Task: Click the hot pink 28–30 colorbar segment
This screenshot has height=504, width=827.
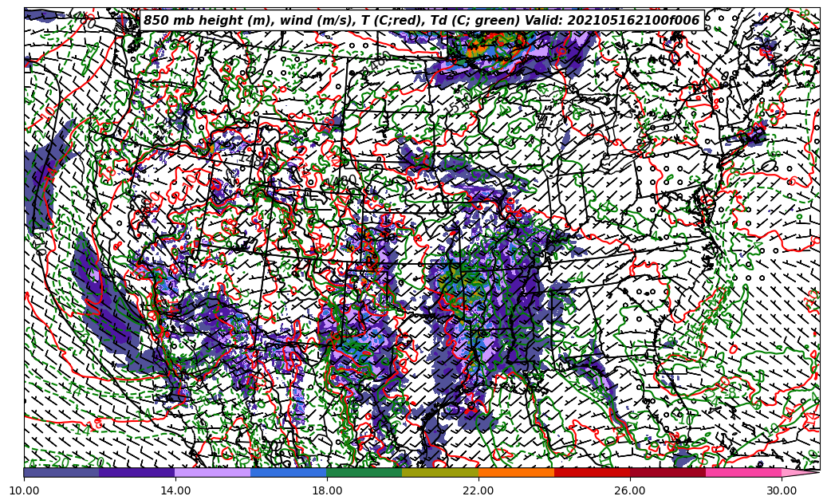Action: coord(743,472)
